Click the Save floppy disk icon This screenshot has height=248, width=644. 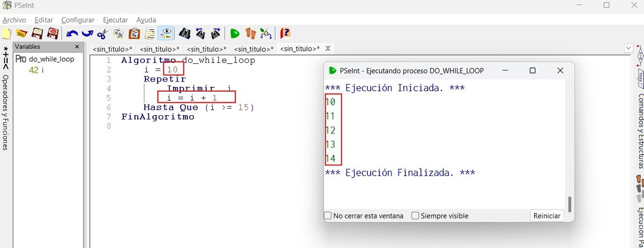(x=37, y=34)
